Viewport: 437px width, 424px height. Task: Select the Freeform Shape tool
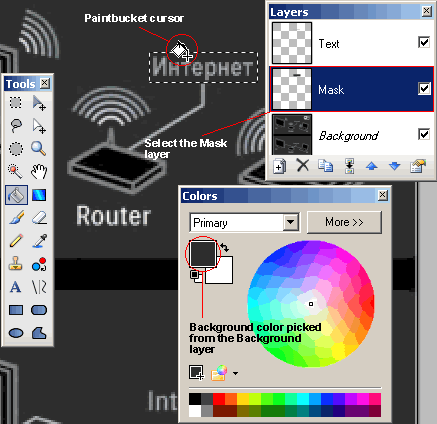click(39, 333)
